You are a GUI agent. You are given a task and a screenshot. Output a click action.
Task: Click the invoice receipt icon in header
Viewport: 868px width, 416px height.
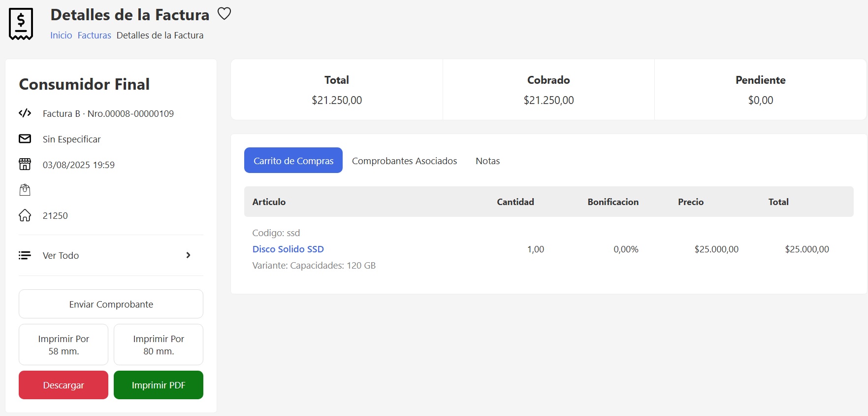(x=21, y=24)
